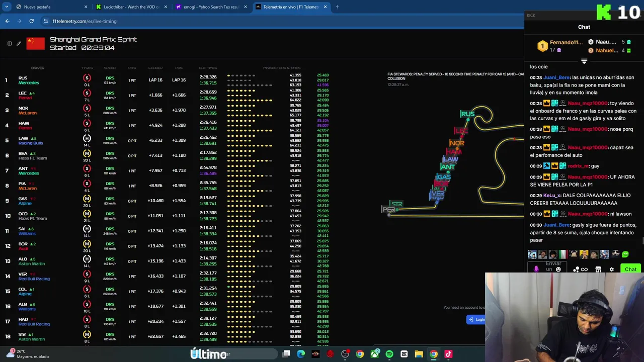Open the tab search dropdown arrow
The height and width of the screenshot is (362, 644).
(x=7, y=7)
